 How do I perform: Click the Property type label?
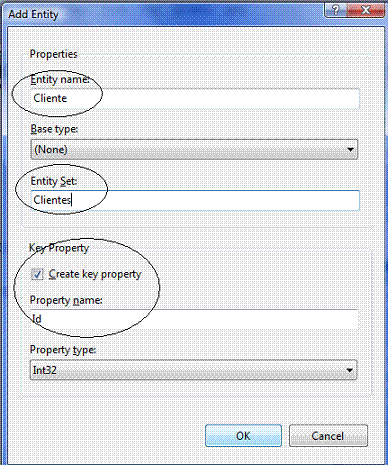(63, 350)
